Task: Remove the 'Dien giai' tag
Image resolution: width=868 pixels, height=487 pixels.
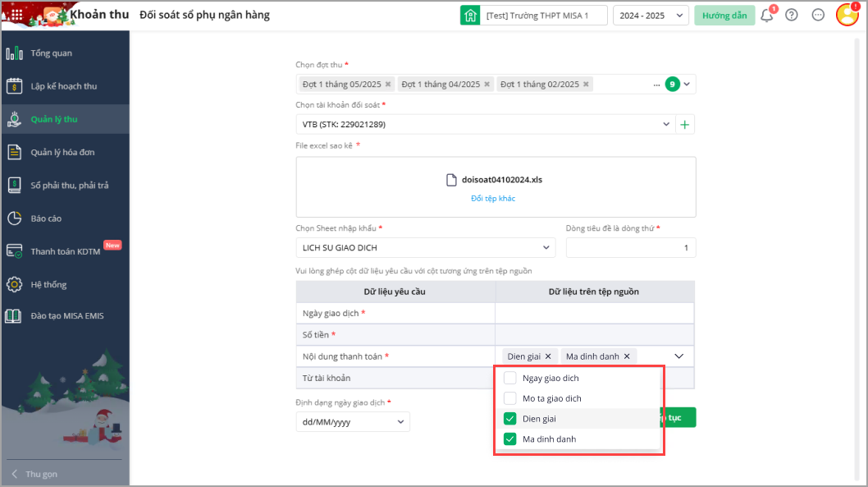Action: pos(548,356)
